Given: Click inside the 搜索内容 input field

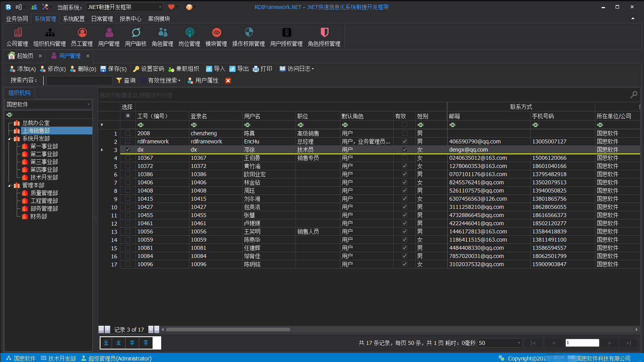Looking at the screenshot, I should [x=79, y=80].
